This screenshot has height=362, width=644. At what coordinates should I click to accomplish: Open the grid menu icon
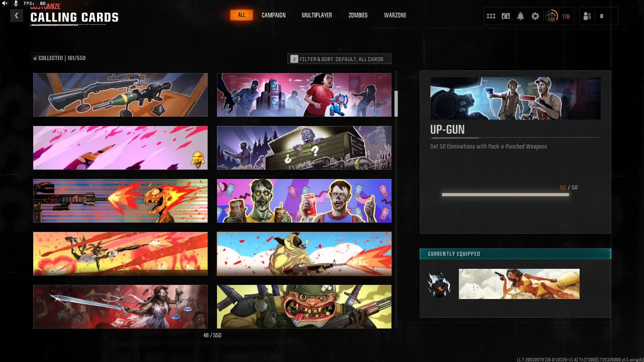(491, 16)
